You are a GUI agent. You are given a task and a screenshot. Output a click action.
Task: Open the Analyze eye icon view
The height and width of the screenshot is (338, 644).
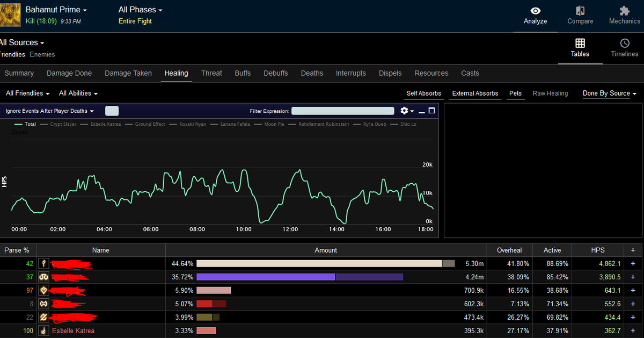tap(535, 11)
